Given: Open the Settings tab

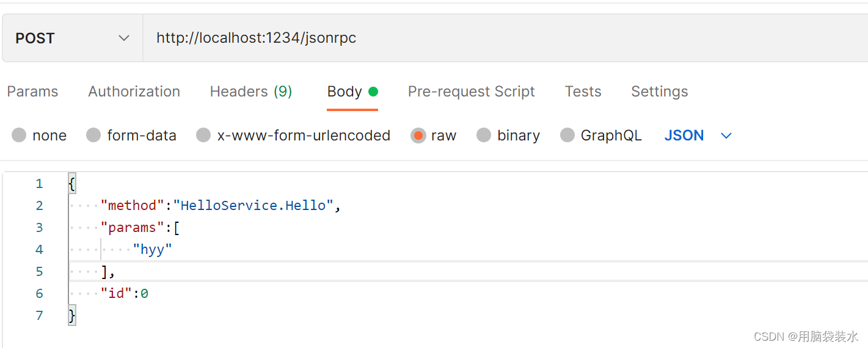Looking at the screenshot, I should pyautogui.click(x=659, y=92).
